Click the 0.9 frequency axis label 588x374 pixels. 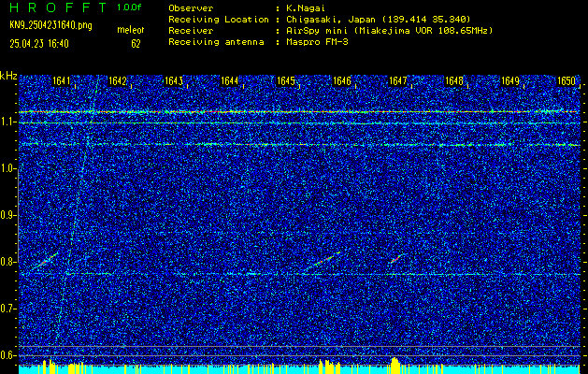[7, 216]
